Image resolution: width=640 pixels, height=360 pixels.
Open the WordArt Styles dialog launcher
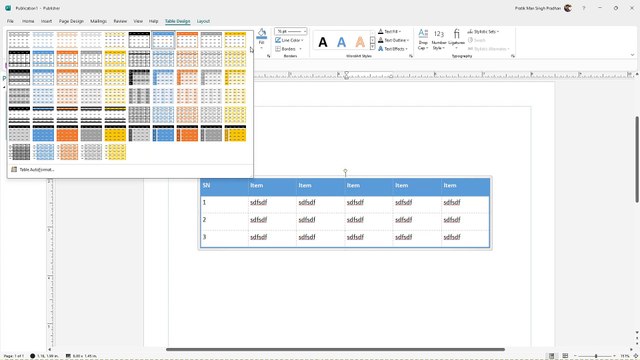411,56
